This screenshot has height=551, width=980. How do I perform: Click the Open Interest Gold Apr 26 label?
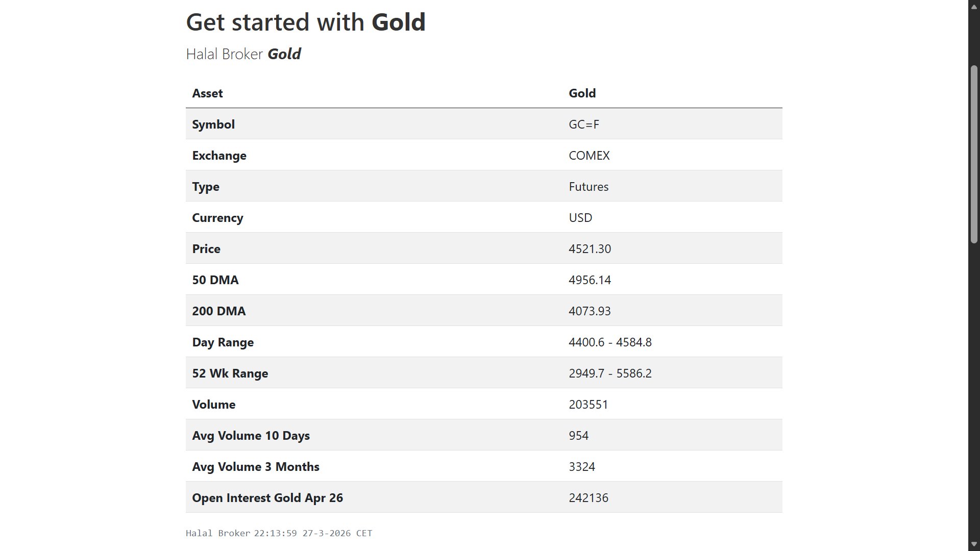pyautogui.click(x=267, y=498)
